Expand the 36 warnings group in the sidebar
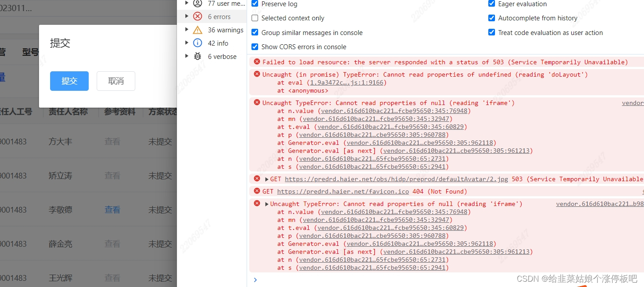The height and width of the screenshot is (287, 644). [x=187, y=30]
